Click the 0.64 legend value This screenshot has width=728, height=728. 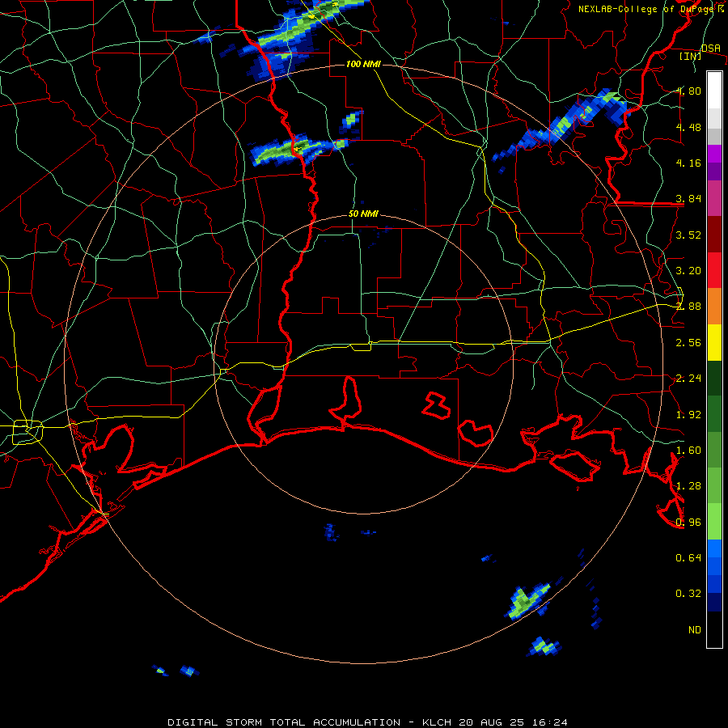click(x=688, y=557)
